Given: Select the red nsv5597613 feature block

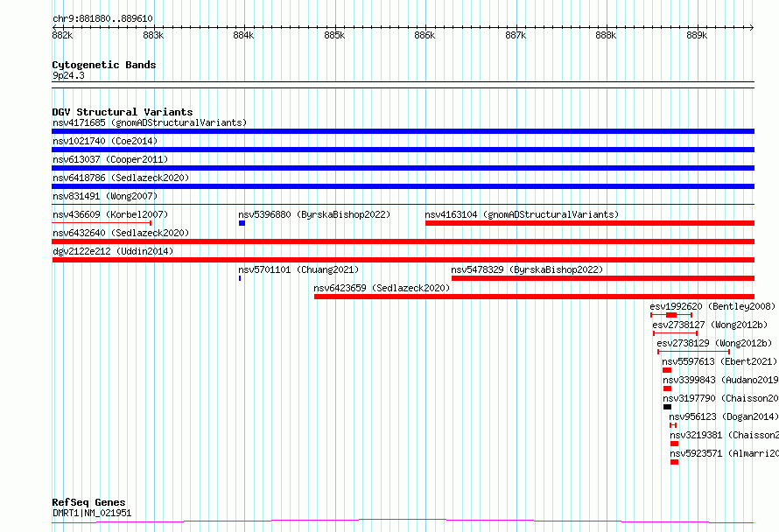Looking at the screenshot, I should tap(667, 370).
